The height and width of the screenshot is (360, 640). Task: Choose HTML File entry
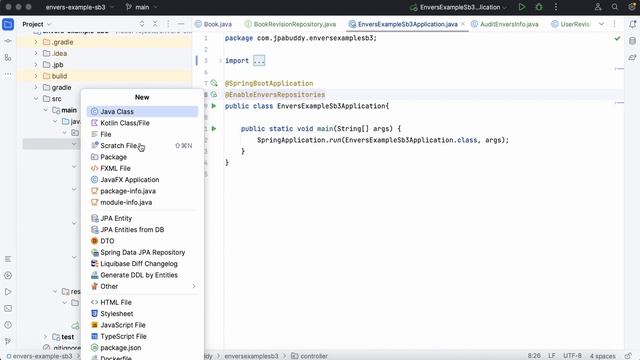pyautogui.click(x=142, y=302)
